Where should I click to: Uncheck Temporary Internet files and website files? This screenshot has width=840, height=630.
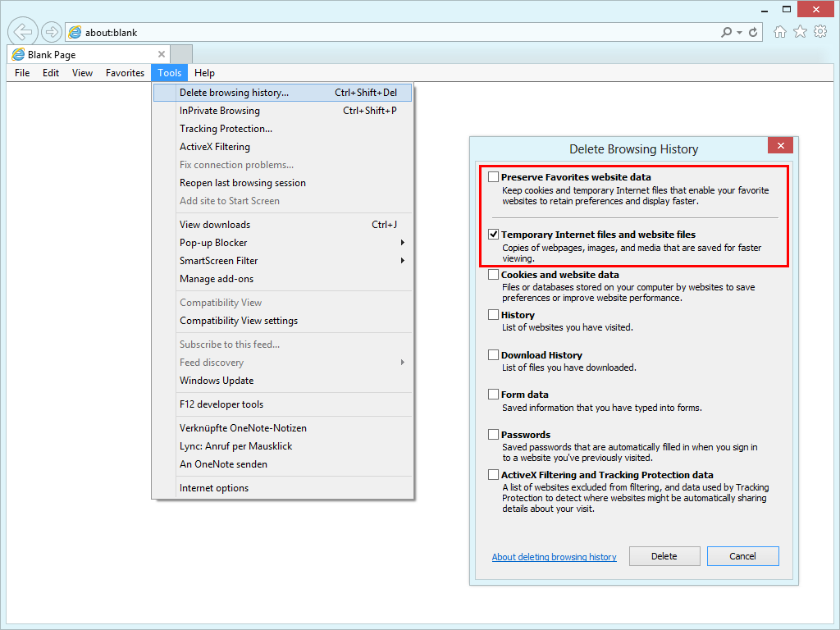[493, 232]
